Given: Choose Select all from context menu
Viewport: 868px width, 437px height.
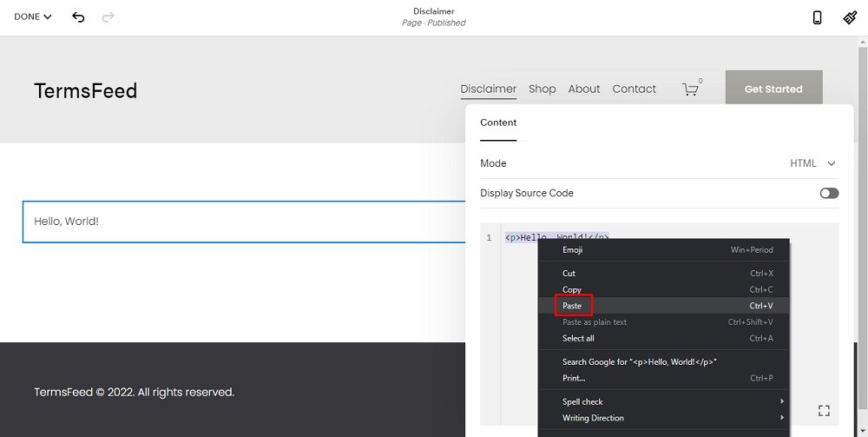Looking at the screenshot, I should pyautogui.click(x=663, y=338).
